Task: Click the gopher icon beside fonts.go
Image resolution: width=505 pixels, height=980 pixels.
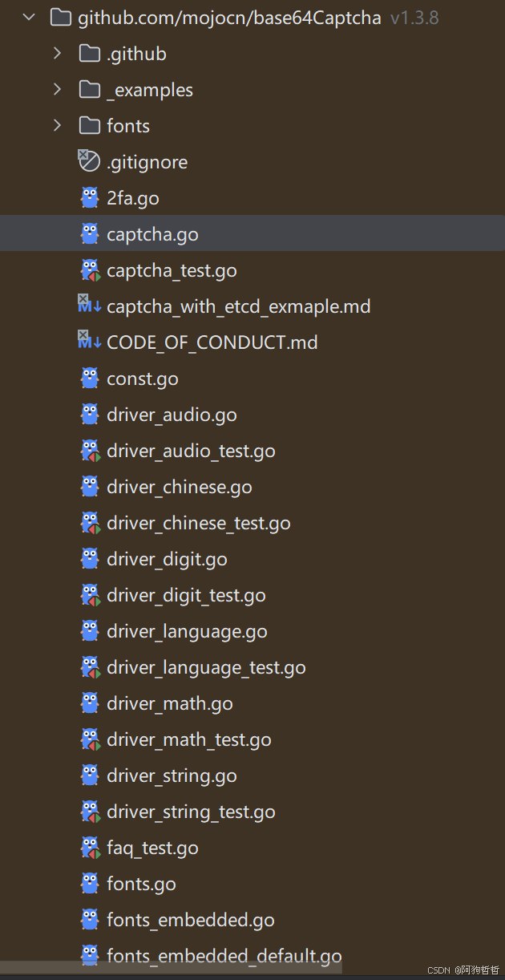Action: (90, 883)
